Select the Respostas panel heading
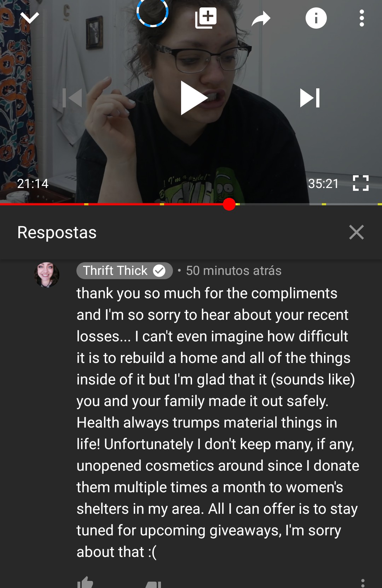382x588 pixels. click(57, 233)
